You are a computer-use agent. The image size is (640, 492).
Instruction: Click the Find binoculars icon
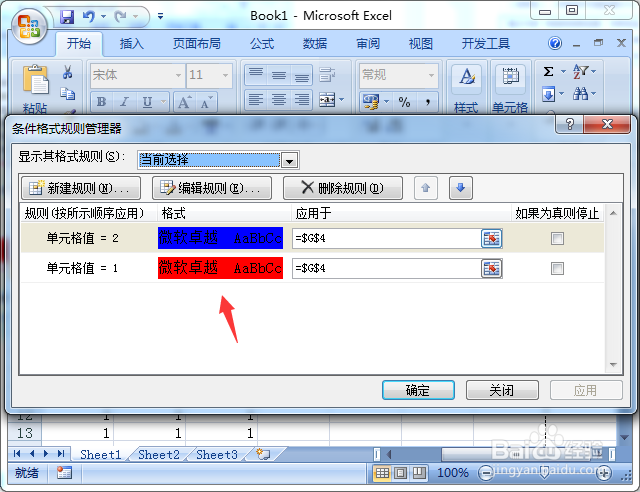580,94
